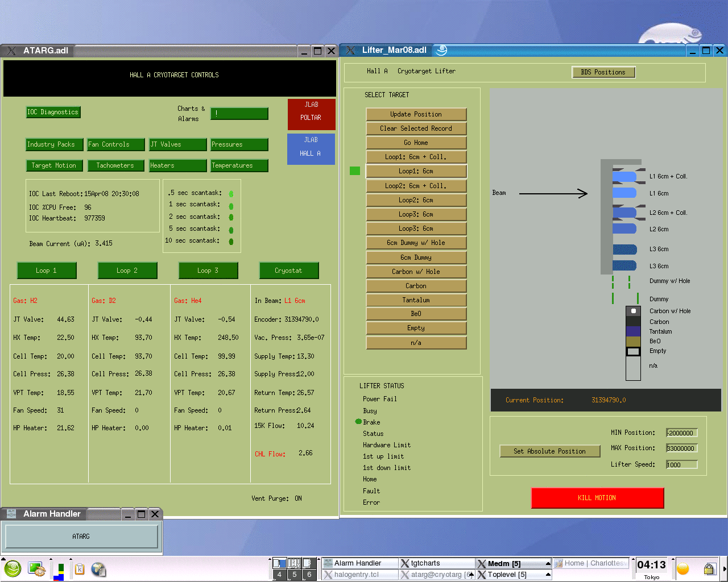Image resolution: width=728 pixels, height=582 pixels.
Task: Click the yellow round tray icon
Action: point(683,568)
